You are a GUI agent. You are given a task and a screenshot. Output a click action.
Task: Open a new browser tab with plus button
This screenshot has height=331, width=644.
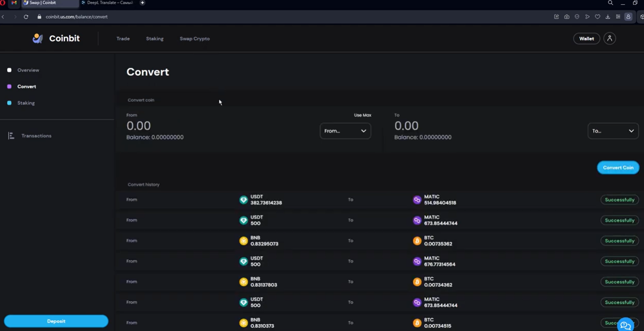(x=142, y=3)
